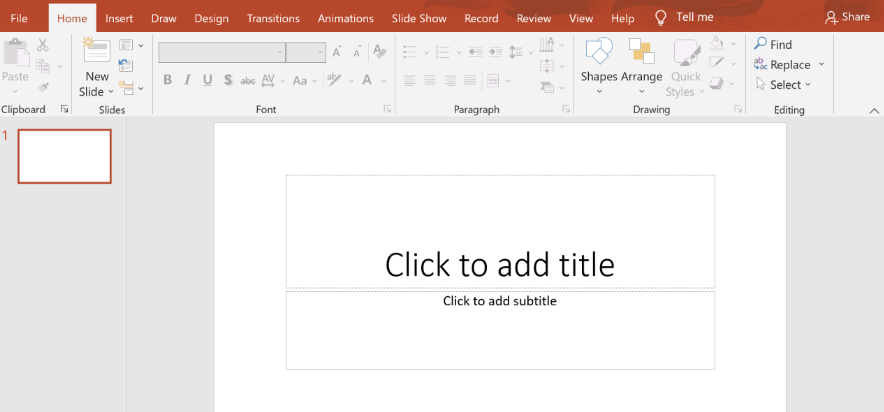Screen dimensions: 884x412
Task: Open the font name combo box
Action: pos(222,52)
